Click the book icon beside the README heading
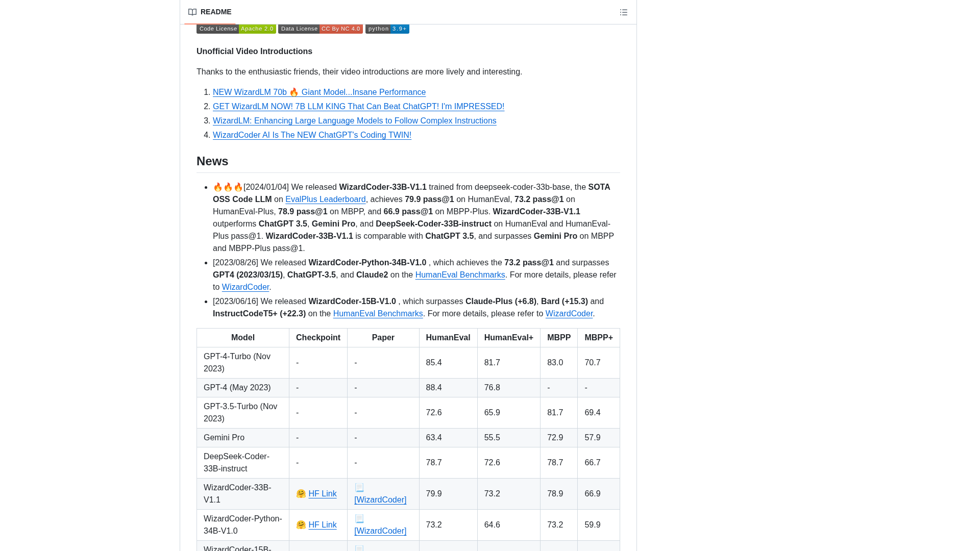 192,12
